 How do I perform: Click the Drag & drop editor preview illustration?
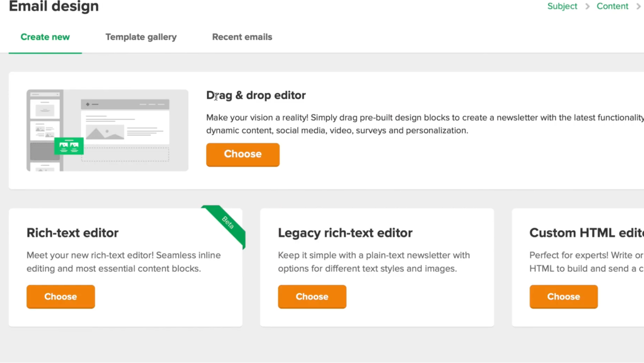(107, 130)
